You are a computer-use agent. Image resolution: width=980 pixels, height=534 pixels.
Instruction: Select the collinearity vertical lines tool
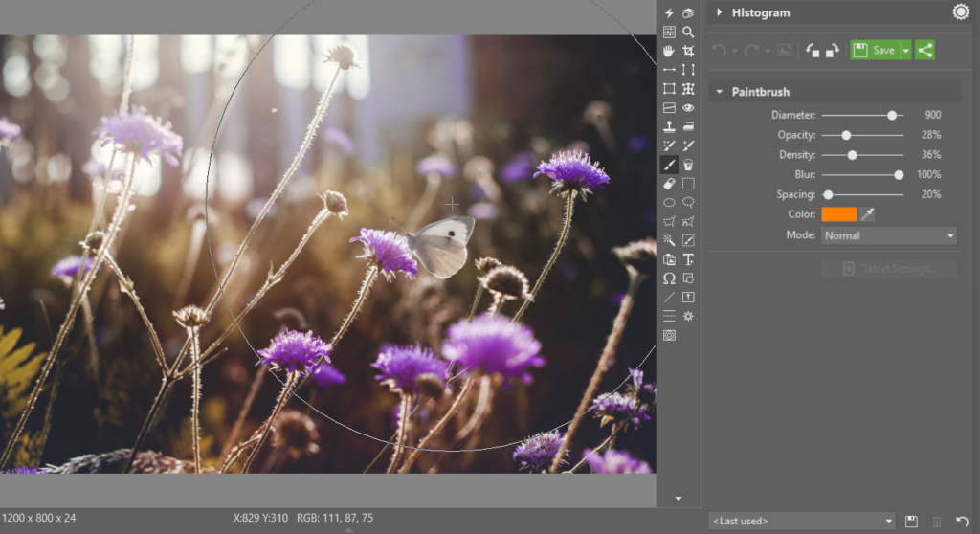point(688,70)
